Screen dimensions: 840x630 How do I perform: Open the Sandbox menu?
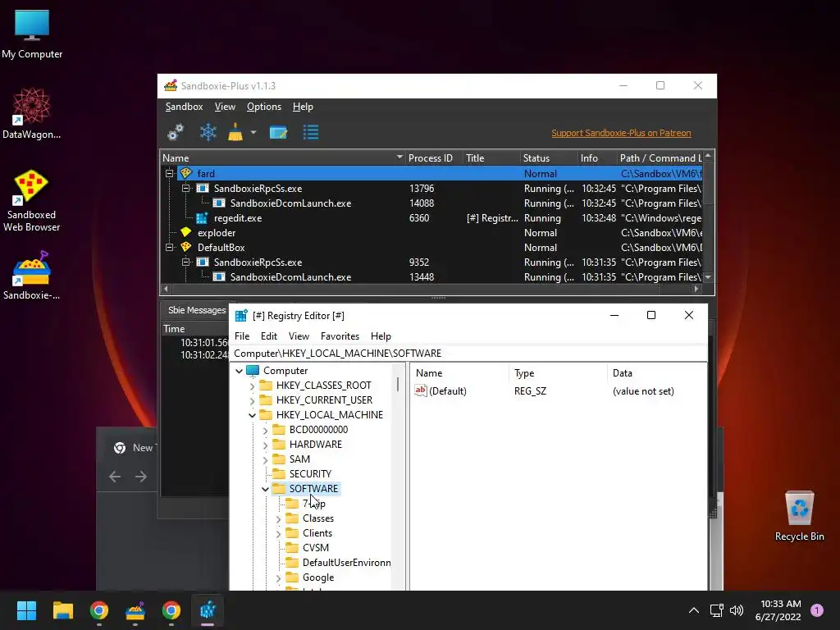(x=184, y=107)
